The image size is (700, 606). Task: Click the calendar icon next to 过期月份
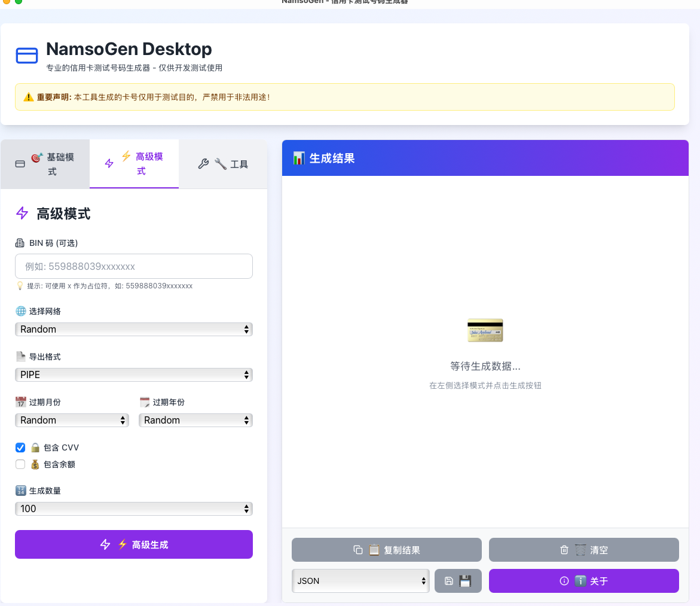[x=21, y=402]
